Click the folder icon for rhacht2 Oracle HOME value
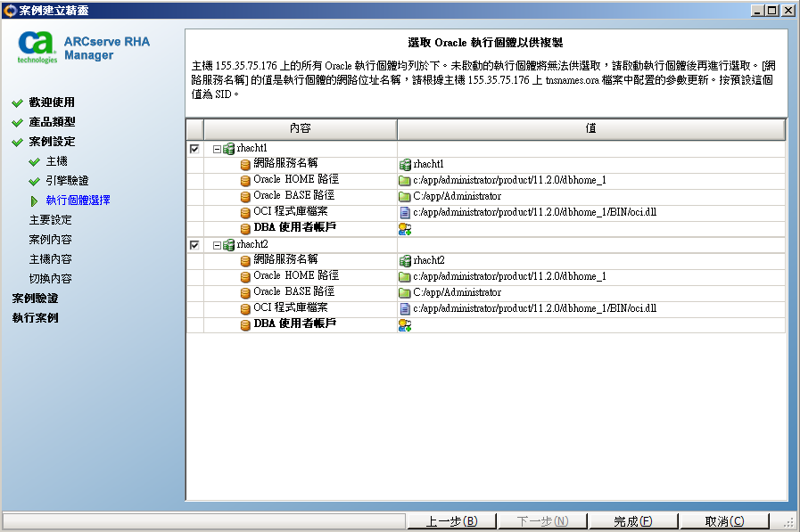Image resolution: width=800 pixels, height=532 pixels. pyautogui.click(x=405, y=277)
